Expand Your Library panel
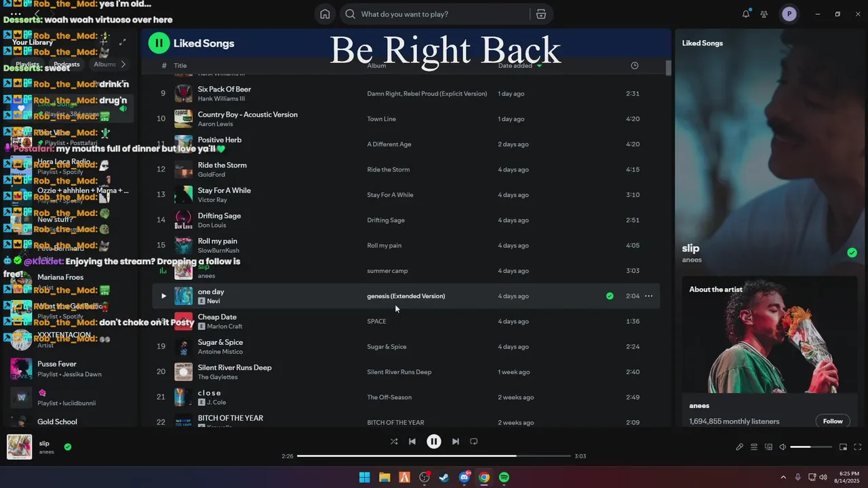 pyautogui.click(x=123, y=42)
